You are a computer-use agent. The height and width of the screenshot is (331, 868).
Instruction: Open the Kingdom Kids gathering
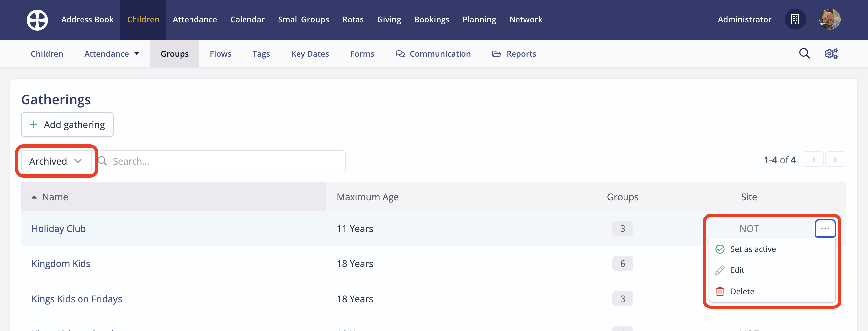[x=61, y=264]
